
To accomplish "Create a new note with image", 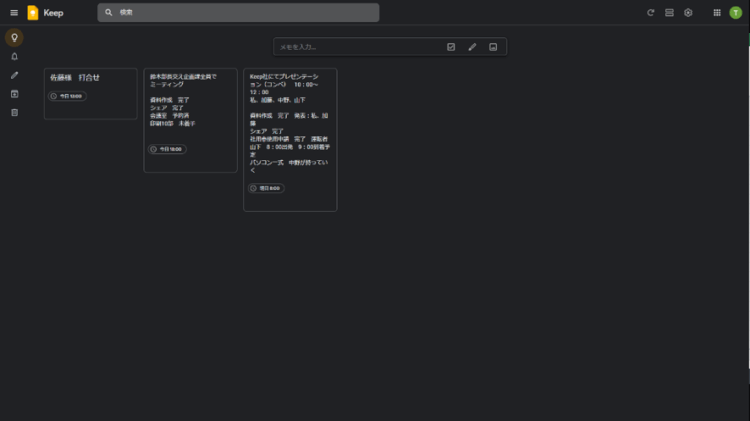I will tap(493, 47).
